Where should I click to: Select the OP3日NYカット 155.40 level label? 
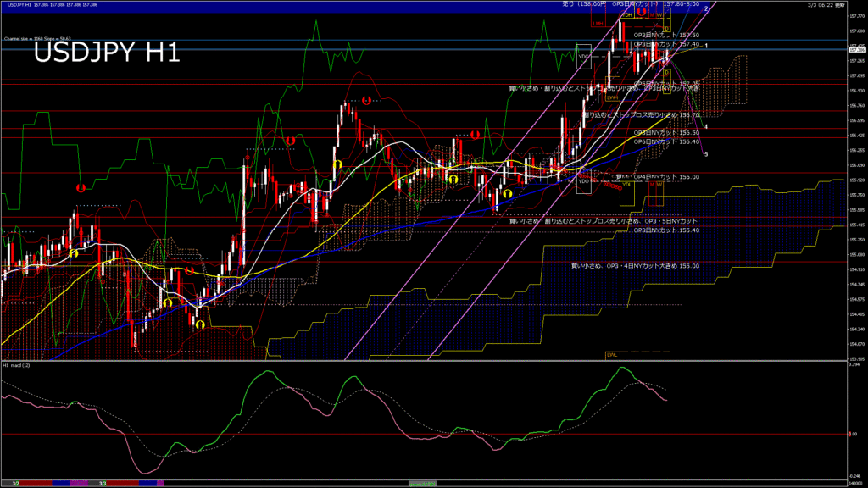[667, 230]
